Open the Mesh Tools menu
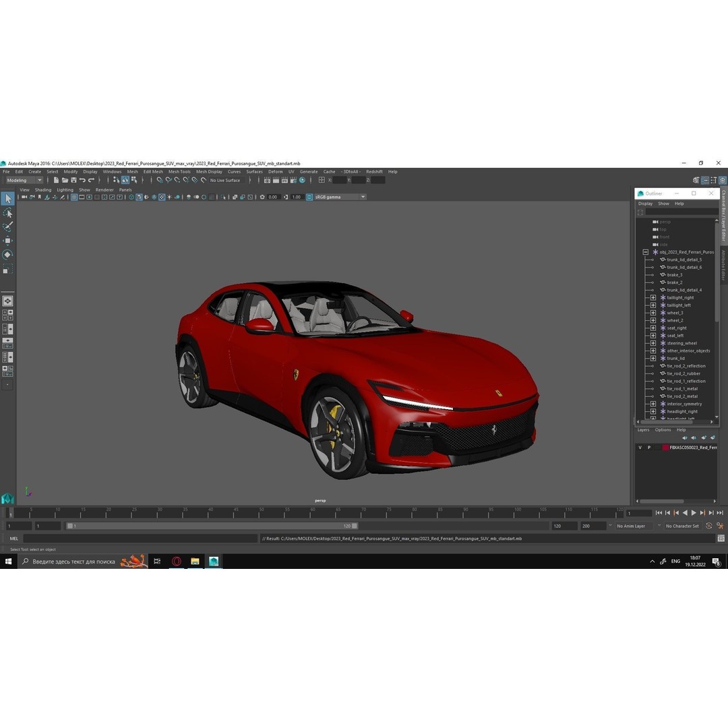 (179, 171)
